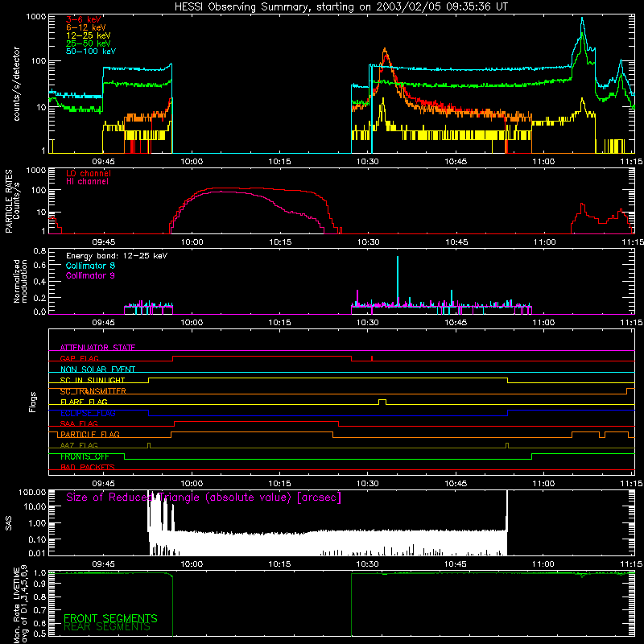Select the Collimator 8 legend label
The image size is (644, 644).
[90, 266]
